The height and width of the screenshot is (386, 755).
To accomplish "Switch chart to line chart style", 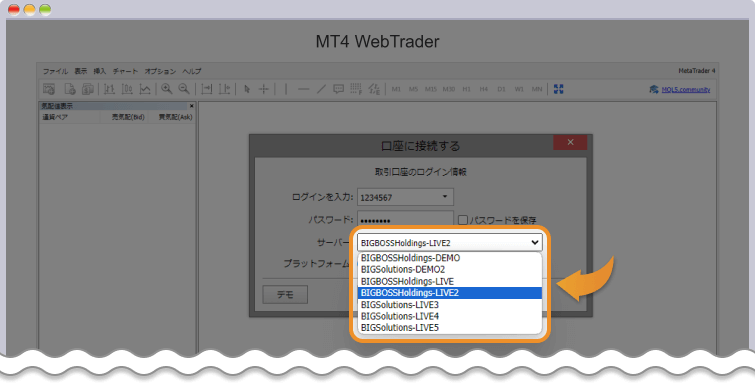I will (145, 89).
